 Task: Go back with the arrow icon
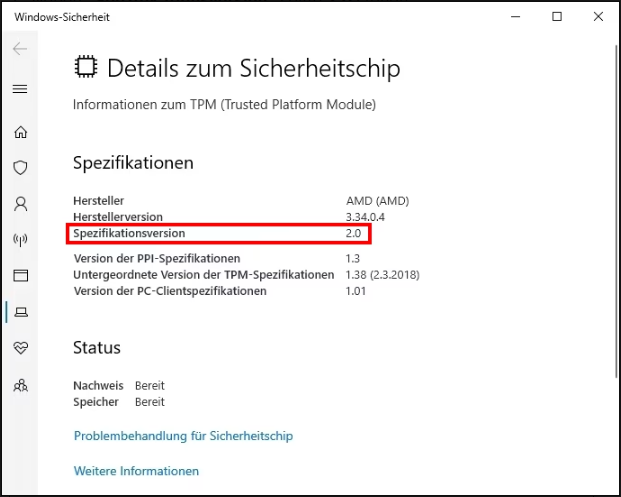click(20, 49)
